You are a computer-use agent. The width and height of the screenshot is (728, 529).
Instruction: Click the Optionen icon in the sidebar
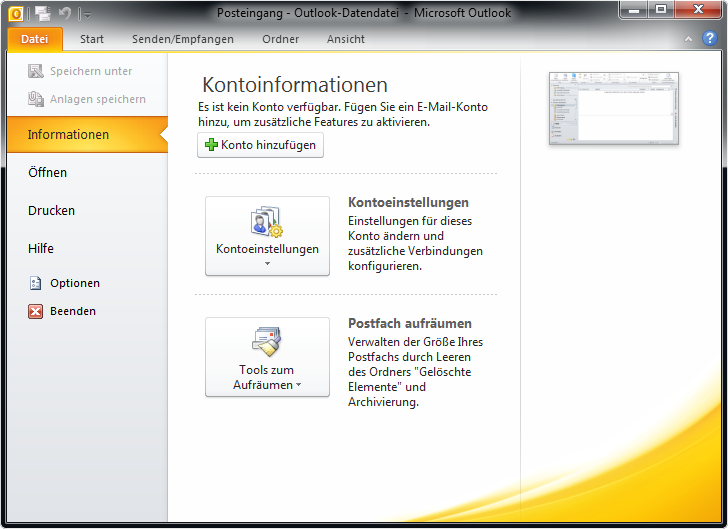tap(36, 283)
